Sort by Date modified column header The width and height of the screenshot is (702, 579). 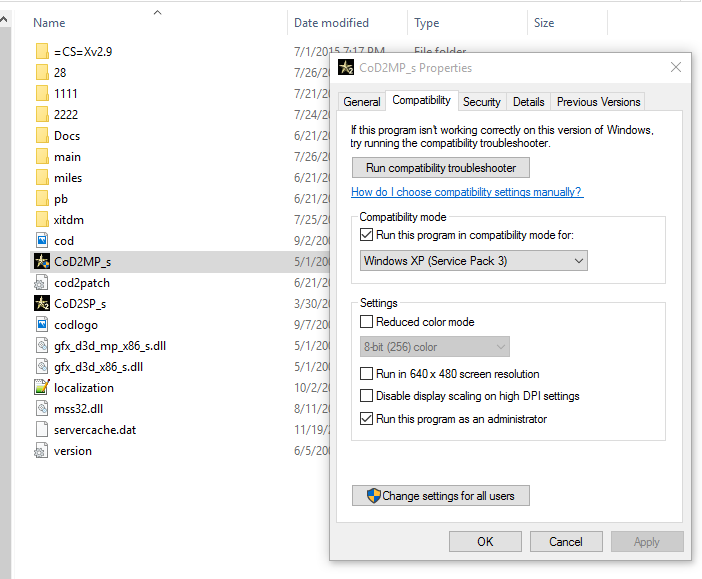tap(331, 23)
